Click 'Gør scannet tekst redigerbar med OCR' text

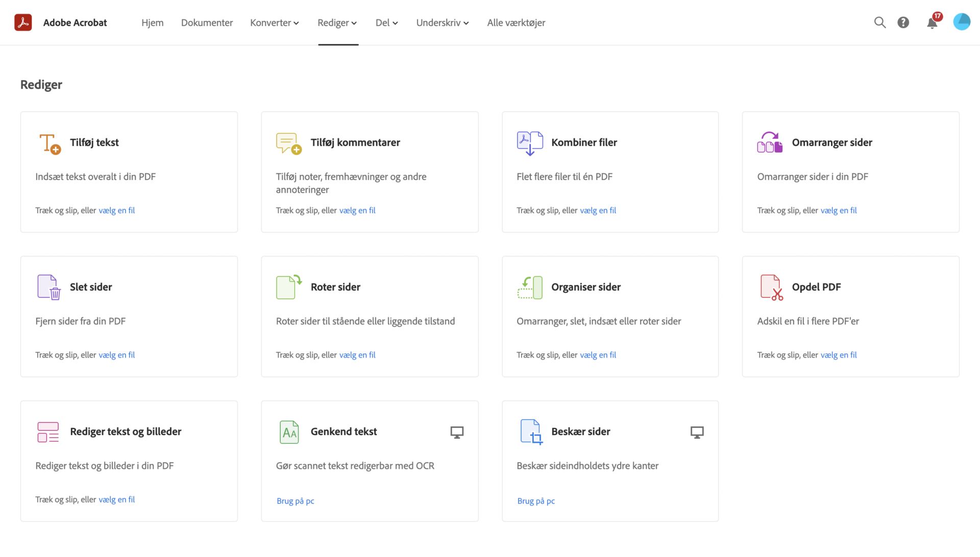pos(355,466)
